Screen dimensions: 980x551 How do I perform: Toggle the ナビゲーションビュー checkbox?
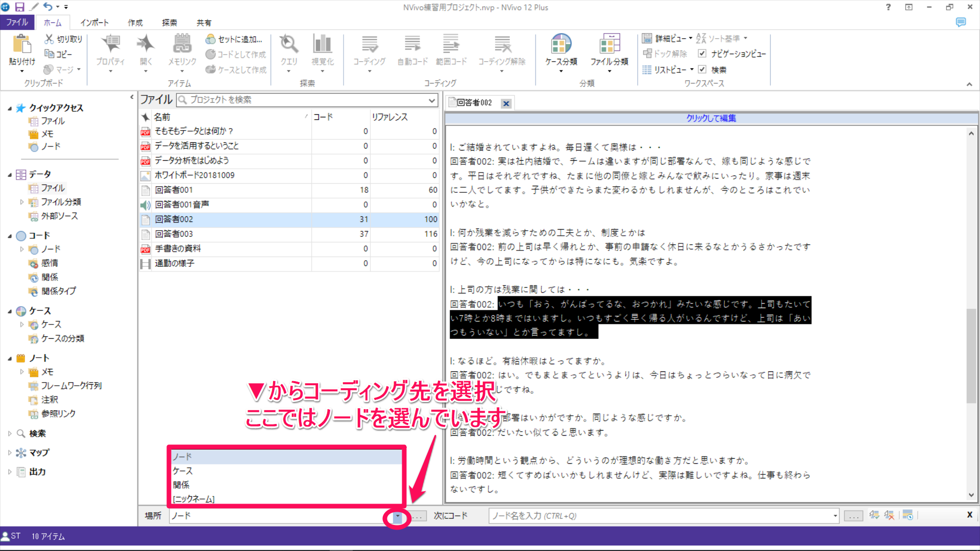tap(702, 54)
